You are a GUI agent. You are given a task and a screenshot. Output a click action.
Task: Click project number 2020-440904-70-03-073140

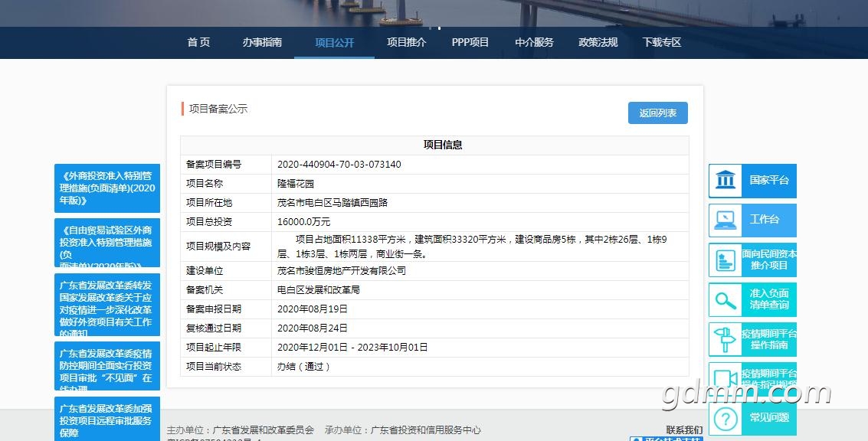339,165
